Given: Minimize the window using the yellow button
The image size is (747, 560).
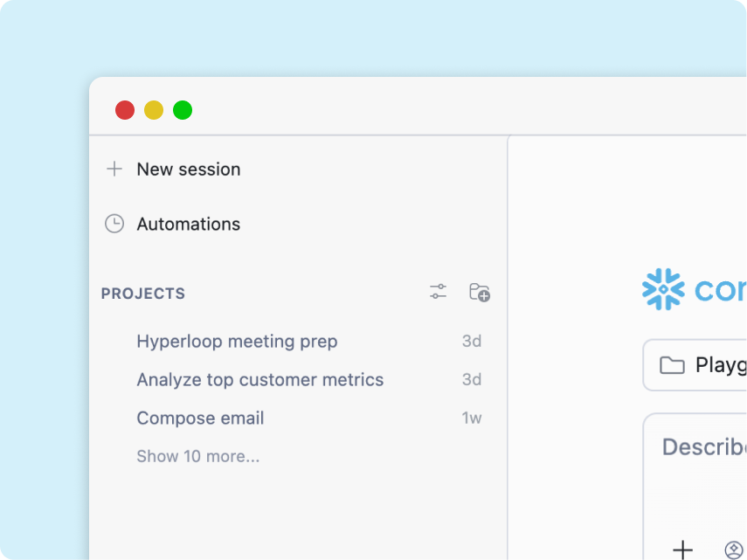Looking at the screenshot, I should (154, 110).
